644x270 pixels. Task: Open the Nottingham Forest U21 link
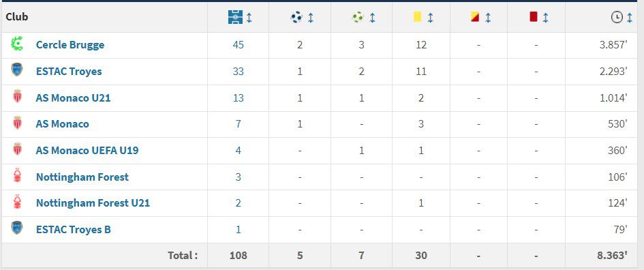tap(93, 202)
